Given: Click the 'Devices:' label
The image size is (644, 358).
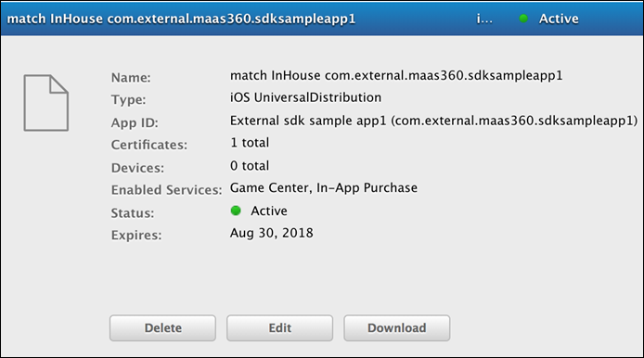Looking at the screenshot, I should pyautogui.click(x=137, y=168).
